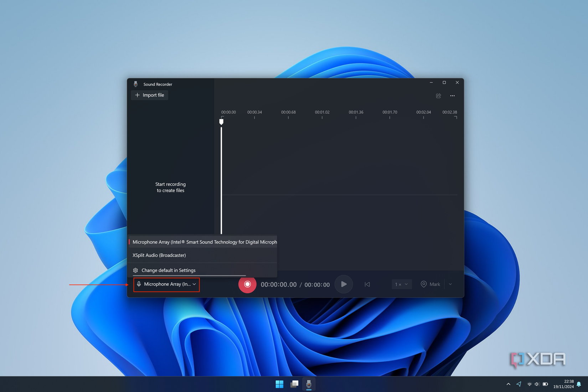Click the 00:00.34 timeline ruler mark
588x392 pixels.
[254, 112]
